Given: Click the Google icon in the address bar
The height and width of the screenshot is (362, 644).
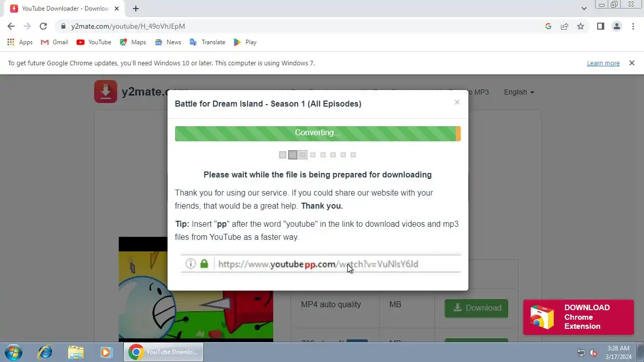Looking at the screenshot, I should (548, 26).
